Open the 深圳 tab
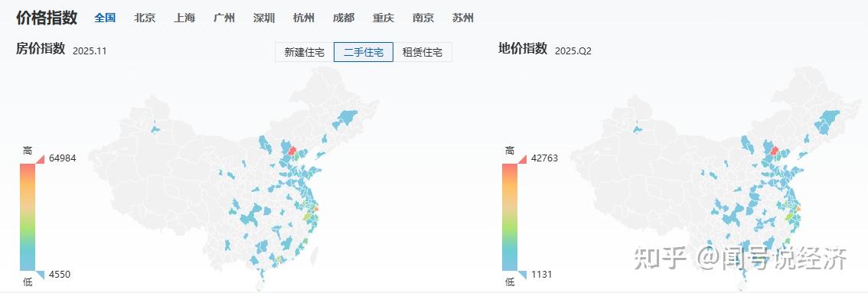This screenshot has width=868, height=293. [x=264, y=18]
